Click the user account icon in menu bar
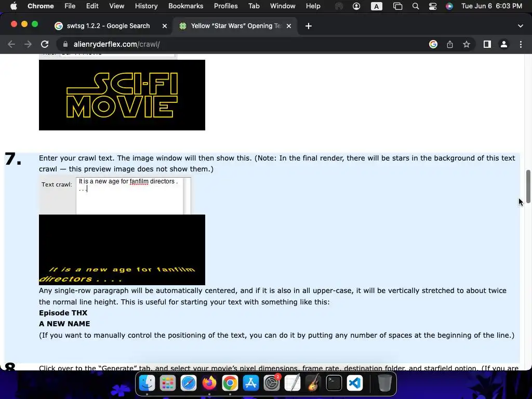 pyautogui.click(x=356, y=6)
